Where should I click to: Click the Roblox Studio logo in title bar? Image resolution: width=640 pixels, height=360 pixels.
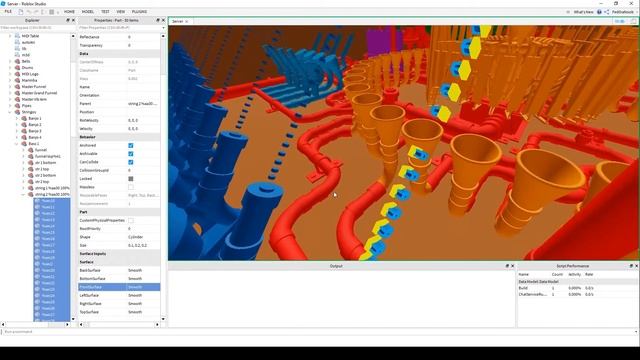3,3
